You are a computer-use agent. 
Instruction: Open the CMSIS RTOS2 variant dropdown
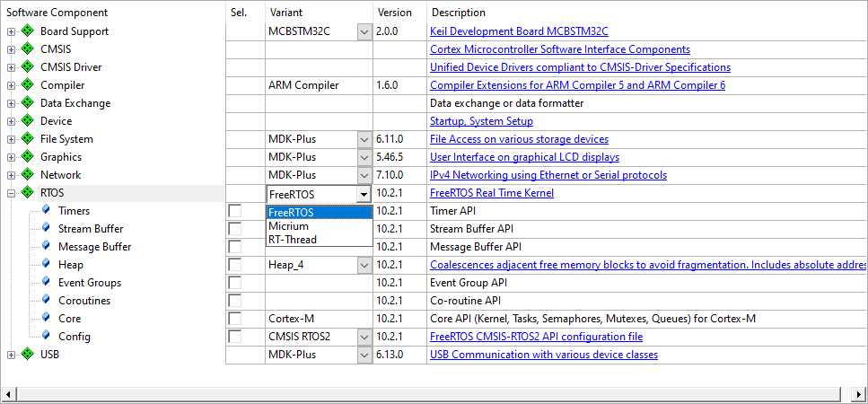pyautogui.click(x=364, y=337)
